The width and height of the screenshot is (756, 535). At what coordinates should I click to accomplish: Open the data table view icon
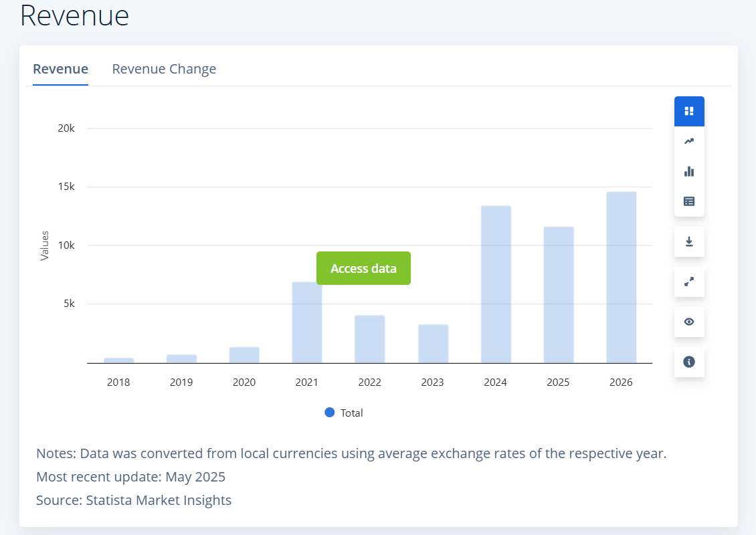pos(689,201)
